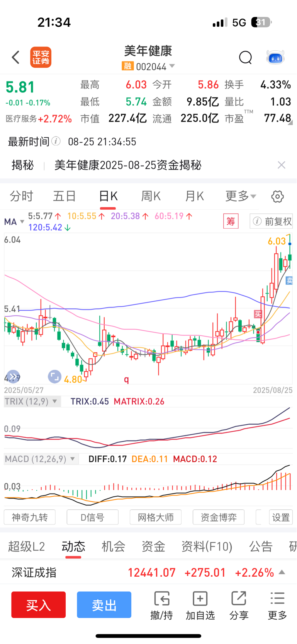Tap the 买 buy signal marker
The image size is (297, 644).
[x=258, y=314]
